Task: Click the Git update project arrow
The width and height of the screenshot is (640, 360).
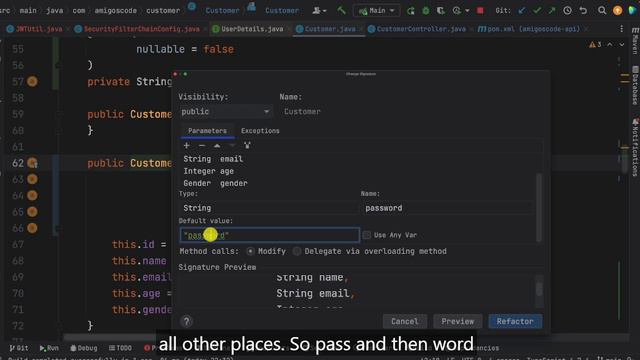Action: 522,11
